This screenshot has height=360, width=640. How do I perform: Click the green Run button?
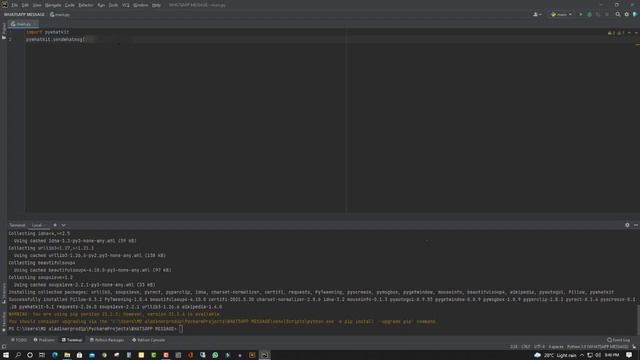581,14
